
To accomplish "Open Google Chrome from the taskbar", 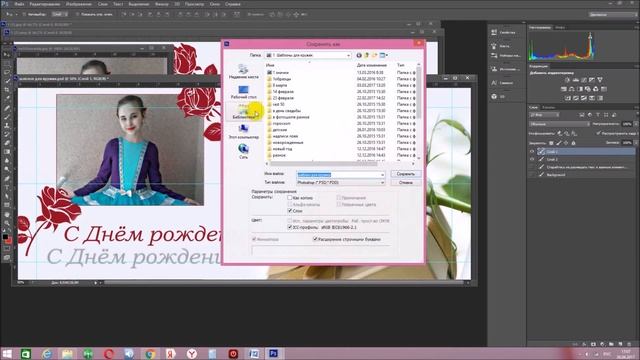I will (150, 353).
